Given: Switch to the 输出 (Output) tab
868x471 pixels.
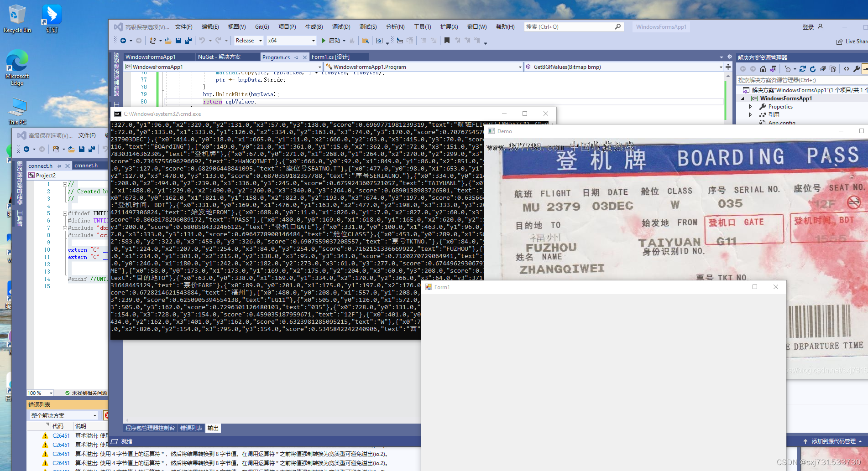Looking at the screenshot, I should 213,428.
